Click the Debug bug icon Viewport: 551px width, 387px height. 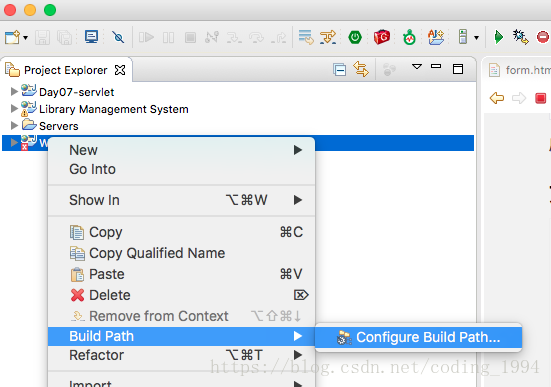(520, 37)
